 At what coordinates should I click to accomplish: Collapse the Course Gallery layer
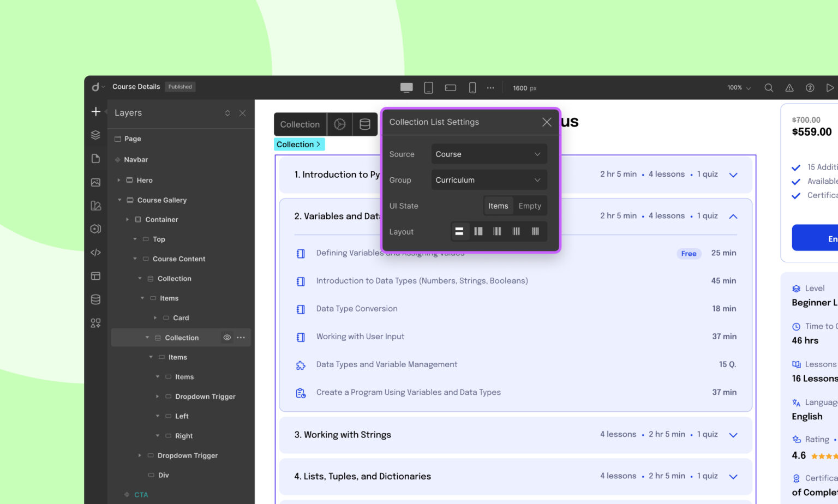click(x=120, y=200)
